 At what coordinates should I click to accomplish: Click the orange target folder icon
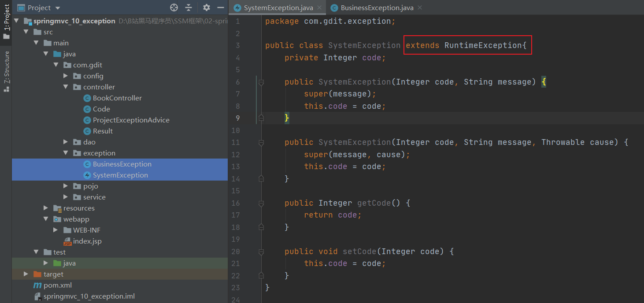pyautogui.click(x=37, y=274)
